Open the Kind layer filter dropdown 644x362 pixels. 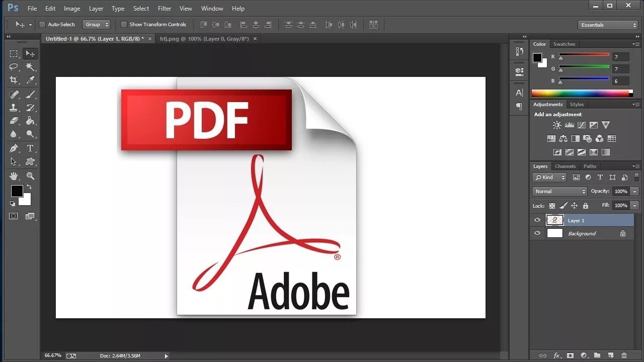[x=549, y=177]
